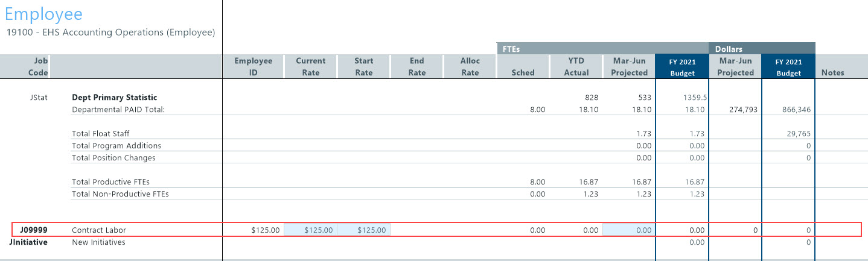Select the New Initiatives row label
Image resolution: width=868 pixels, height=261 pixels.
98,242
